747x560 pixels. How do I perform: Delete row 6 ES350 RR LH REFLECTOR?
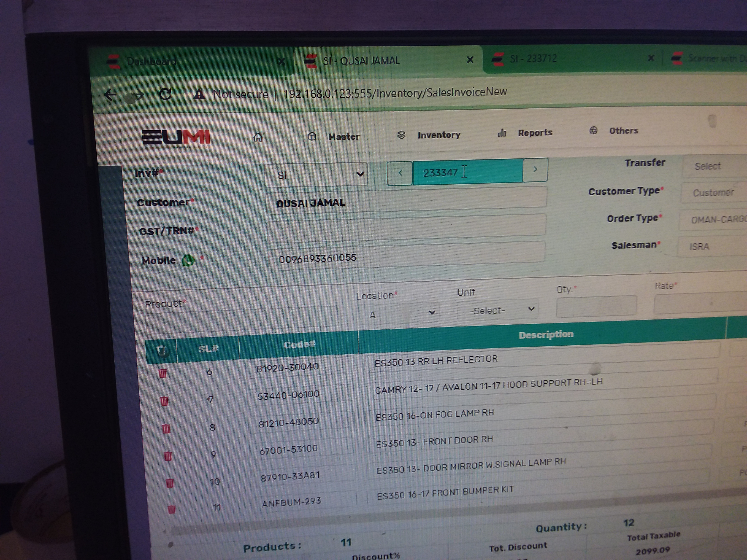(x=162, y=373)
